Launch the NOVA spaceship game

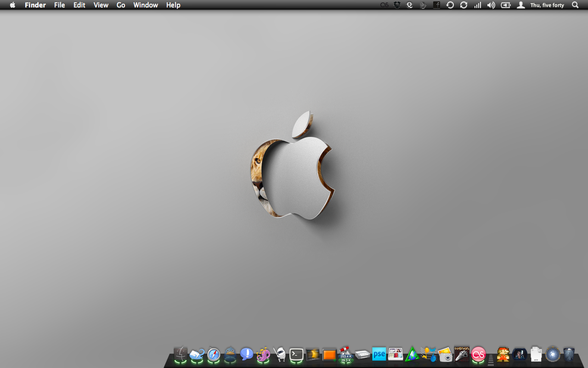pyautogui.click(x=462, y=354)
